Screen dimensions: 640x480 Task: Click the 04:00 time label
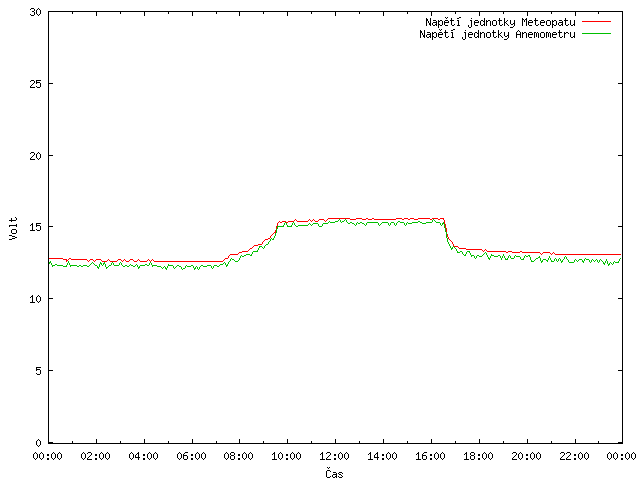143,456
